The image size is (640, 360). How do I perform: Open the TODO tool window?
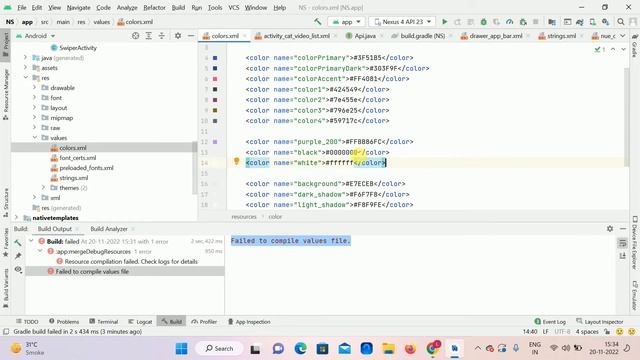27,322
